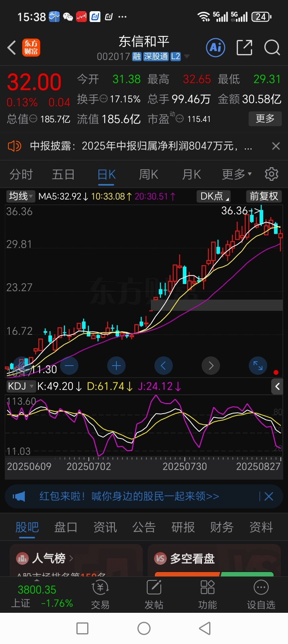Select the 财务 tab
This screenshot has height=644, width=288.
(222, 527)
